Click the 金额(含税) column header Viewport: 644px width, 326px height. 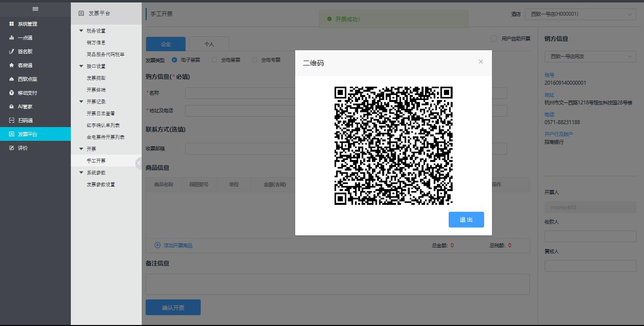pos(275,184)
